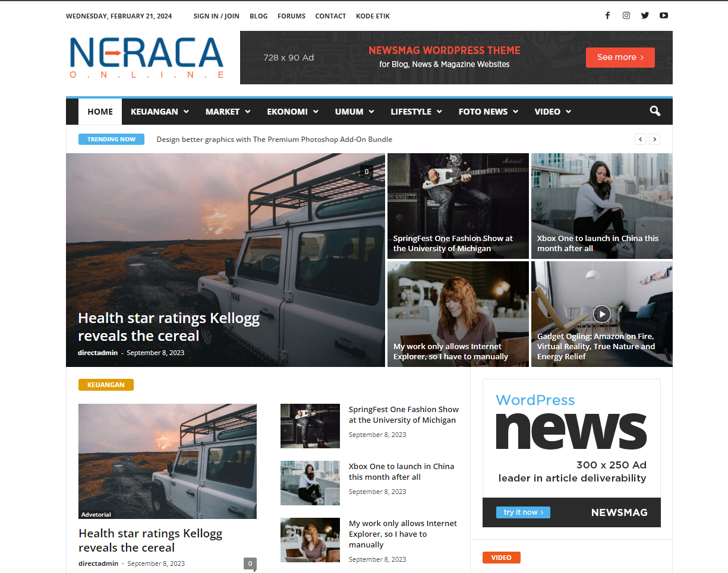Open the Foto News dropdown
Screen dimensions: 728x573
[488, 112]
